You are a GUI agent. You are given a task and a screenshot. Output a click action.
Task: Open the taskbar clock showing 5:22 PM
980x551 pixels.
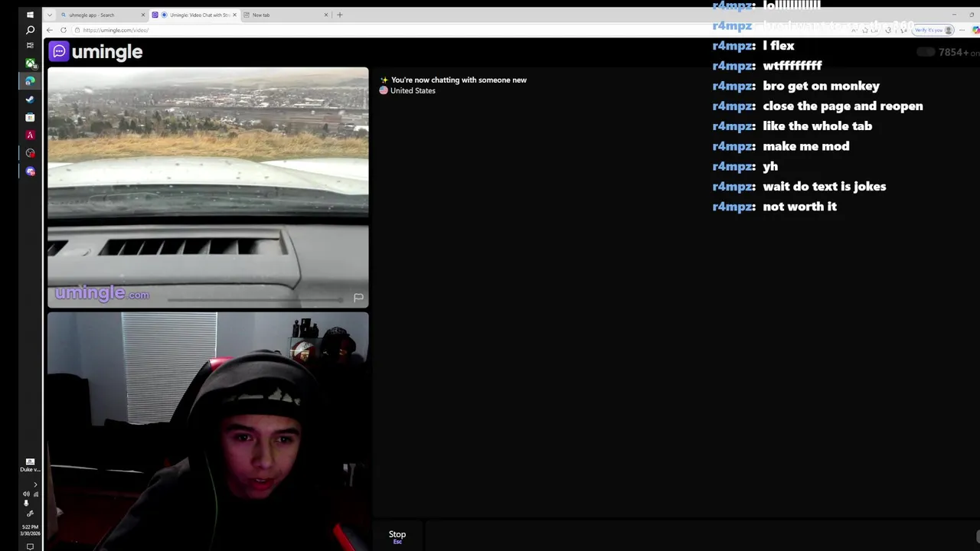tap(30, 530)
